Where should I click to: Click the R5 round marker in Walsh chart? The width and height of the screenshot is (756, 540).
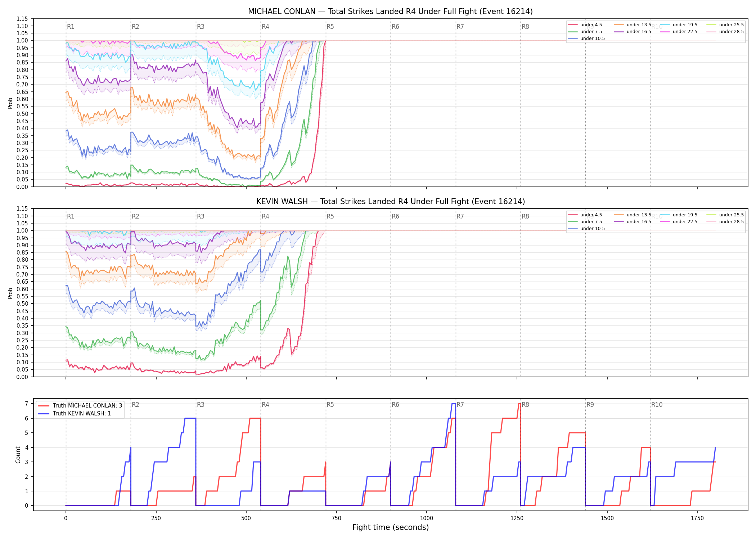(330, 216)
